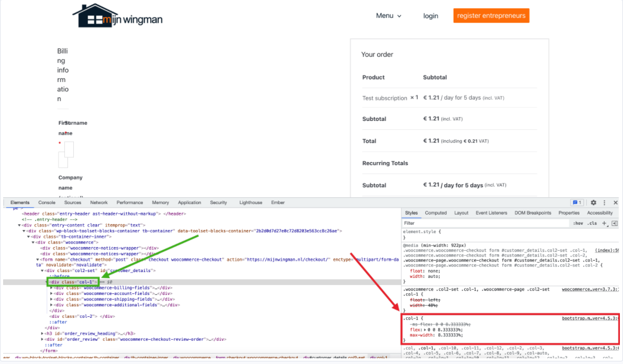Image resolution: width=623 pixels, height=364 pixels.
Task: Click the width: auto declaration
Action: [x=426, y=277]
